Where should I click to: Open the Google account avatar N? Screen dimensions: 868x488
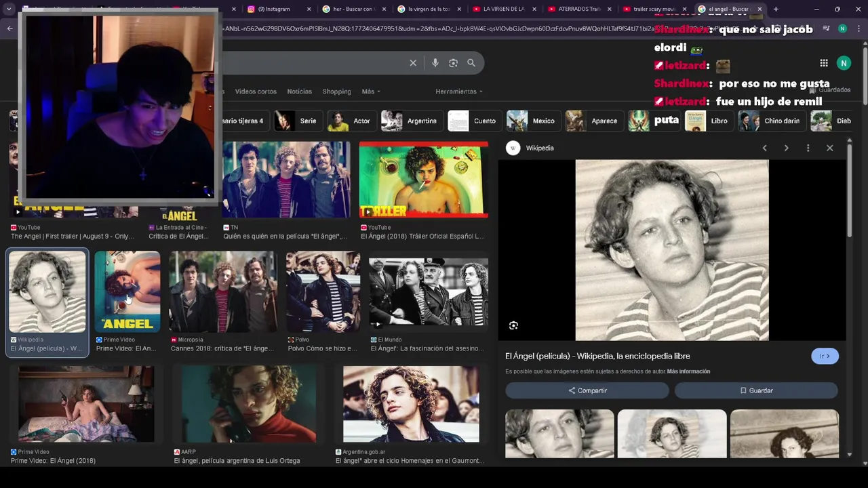(844, 63)
